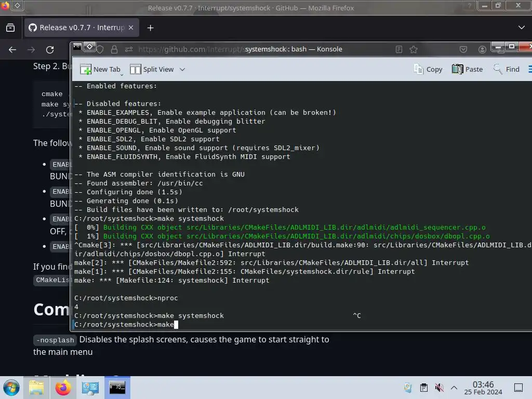Click the current prompt line ending 'make'
532x399 pixels.
126,324
